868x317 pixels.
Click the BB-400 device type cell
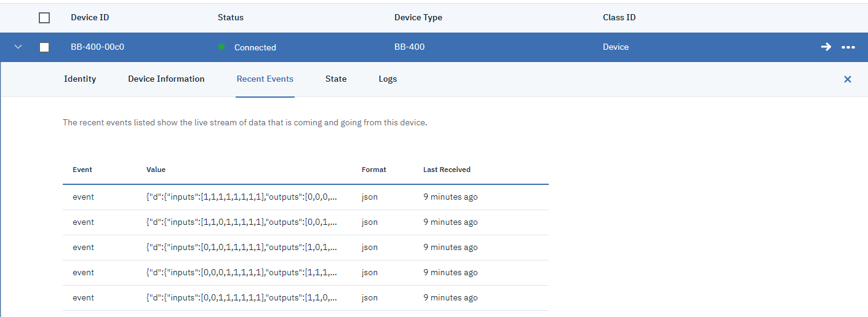410,47
